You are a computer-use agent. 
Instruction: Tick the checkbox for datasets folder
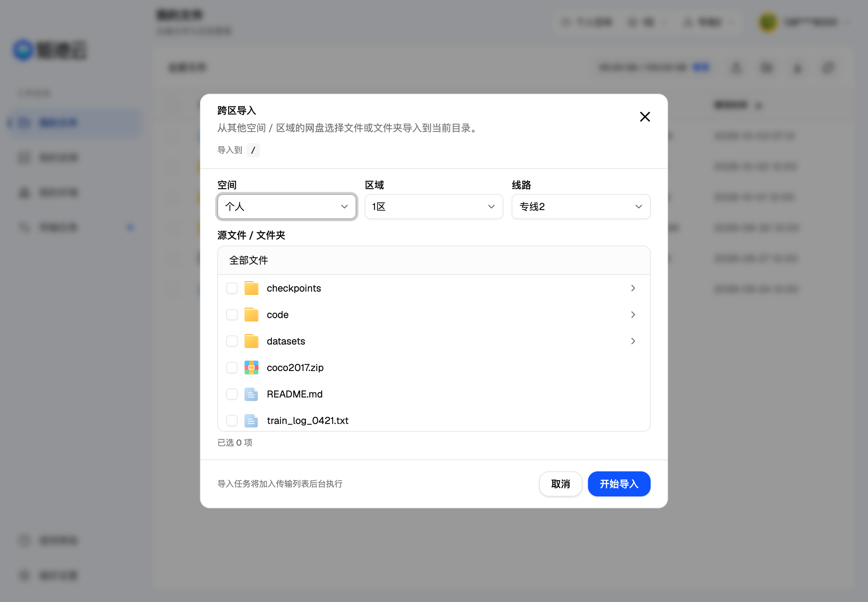[232, 341]
